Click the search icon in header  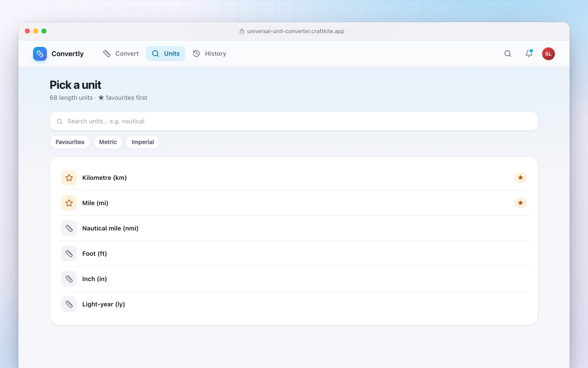[508, 54]
